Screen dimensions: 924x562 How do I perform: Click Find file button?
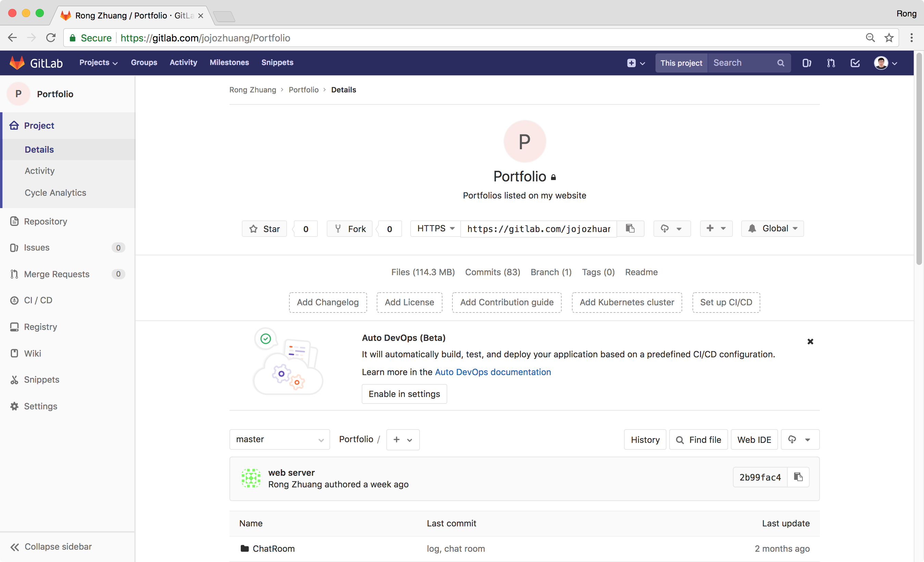pyautogui.click(x=699, y=439)
